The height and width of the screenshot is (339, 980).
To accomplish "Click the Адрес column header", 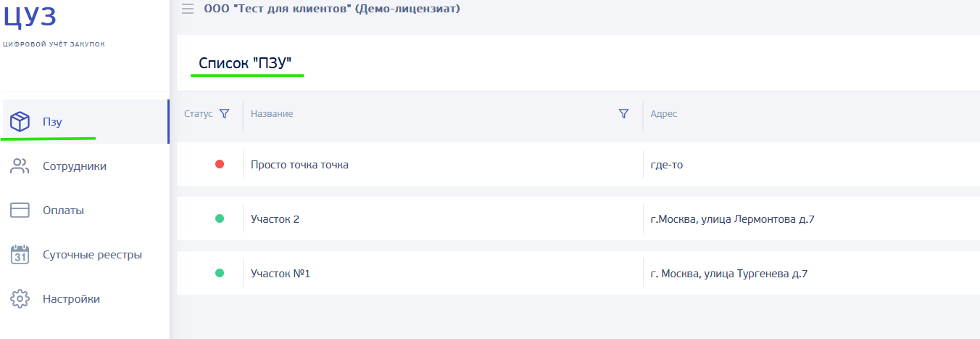I will click(664, 114).
